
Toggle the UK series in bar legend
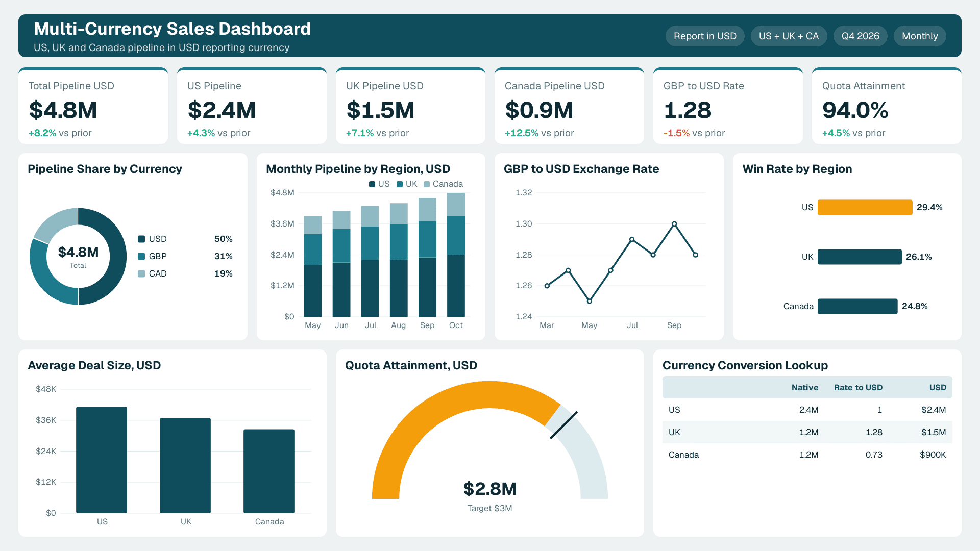click(407, 184)
